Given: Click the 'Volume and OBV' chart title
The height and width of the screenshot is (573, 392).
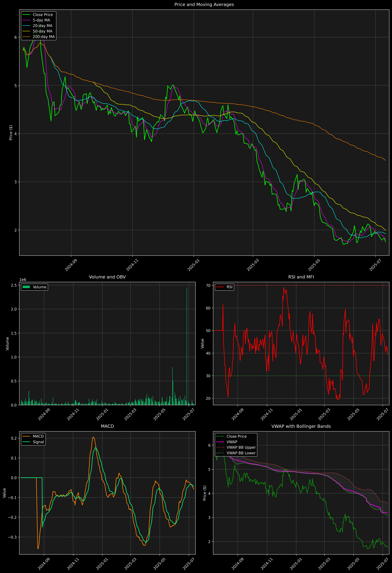Looking at the screenshot, I should click(107, 277).
